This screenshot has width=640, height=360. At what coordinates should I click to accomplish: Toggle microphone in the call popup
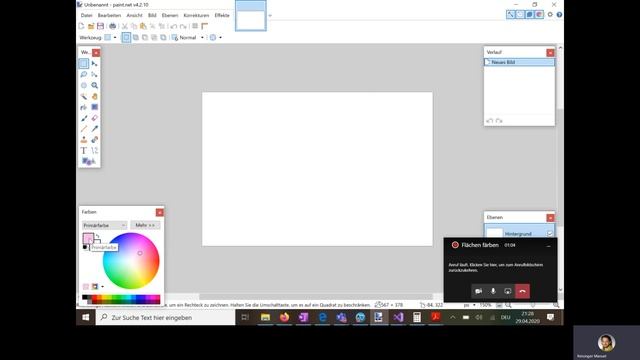pyautogui.click(x=493, y=291)
